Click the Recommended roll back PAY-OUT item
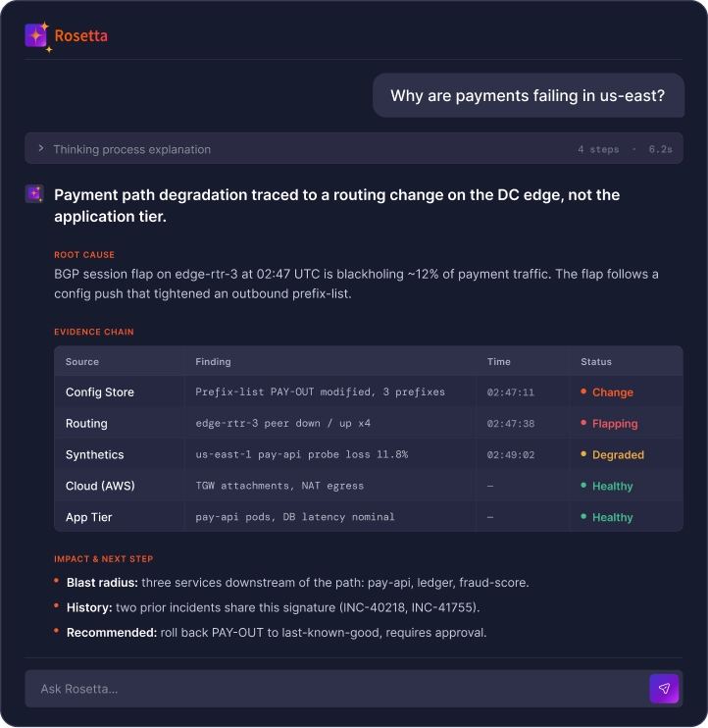Image resolution: width=708 pixels, height=728 pixels. tap(277, 633)
